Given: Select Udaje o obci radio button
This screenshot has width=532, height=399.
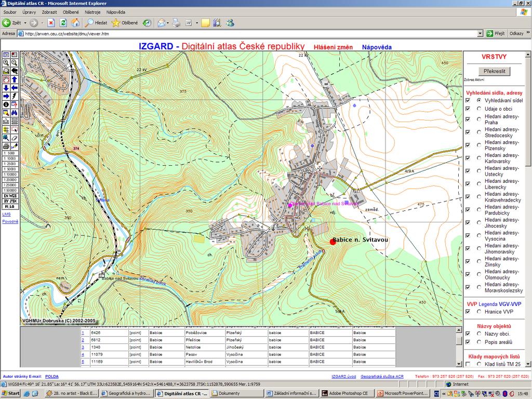Looking at the screenshot, I should pos(478,109).
